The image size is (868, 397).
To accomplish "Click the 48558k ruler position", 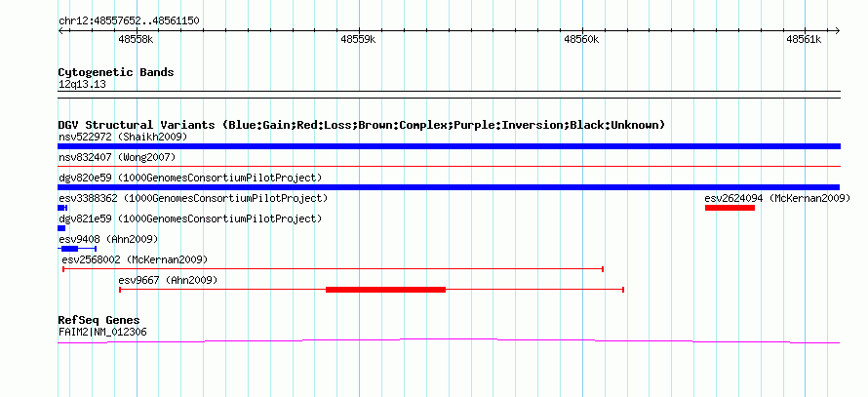I will [137, 40].
